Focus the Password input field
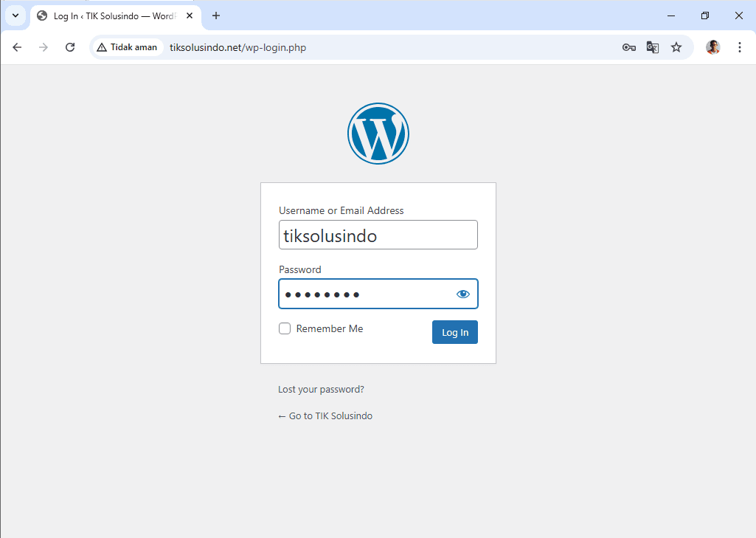The height and width of the screenshot is (538, 756). [x=366, y=294]
